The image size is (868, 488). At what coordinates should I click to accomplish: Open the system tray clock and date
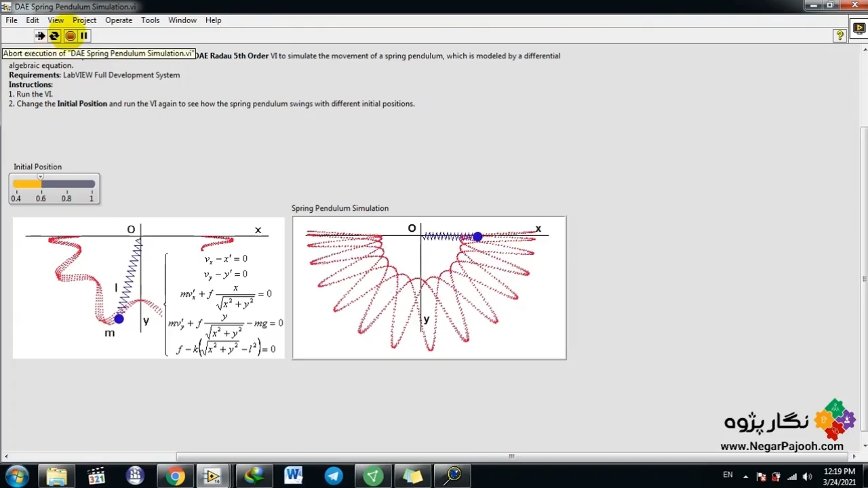pyautogui.click(x=839, y=476)
